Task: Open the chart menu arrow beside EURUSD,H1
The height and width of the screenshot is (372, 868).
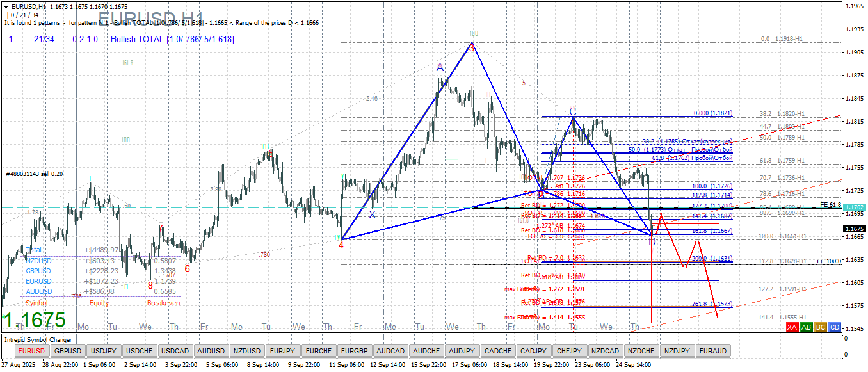Action: 6,6
